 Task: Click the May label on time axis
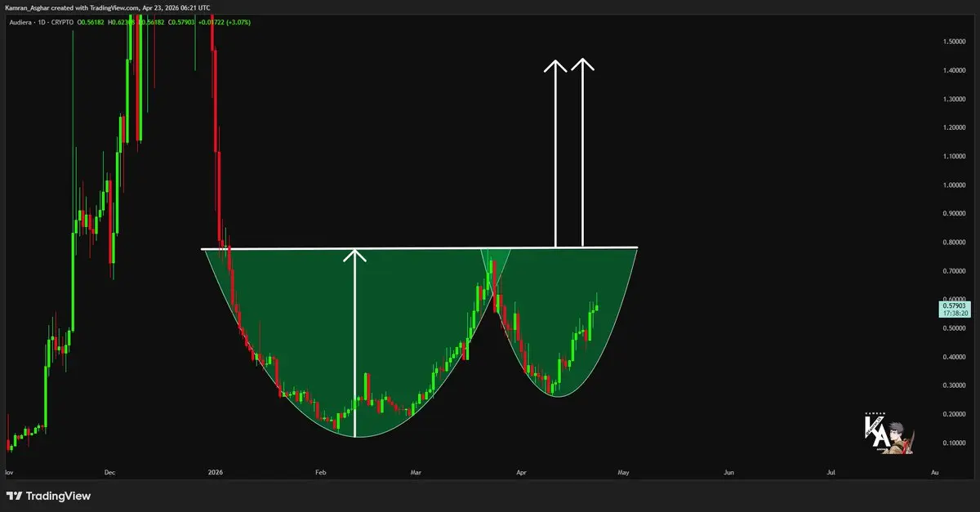click(625, 472)
